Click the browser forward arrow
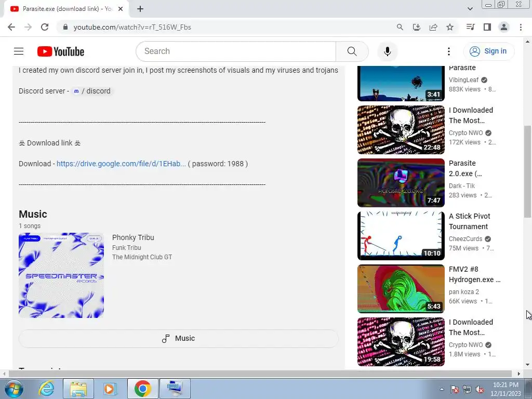 click(28, 27)
